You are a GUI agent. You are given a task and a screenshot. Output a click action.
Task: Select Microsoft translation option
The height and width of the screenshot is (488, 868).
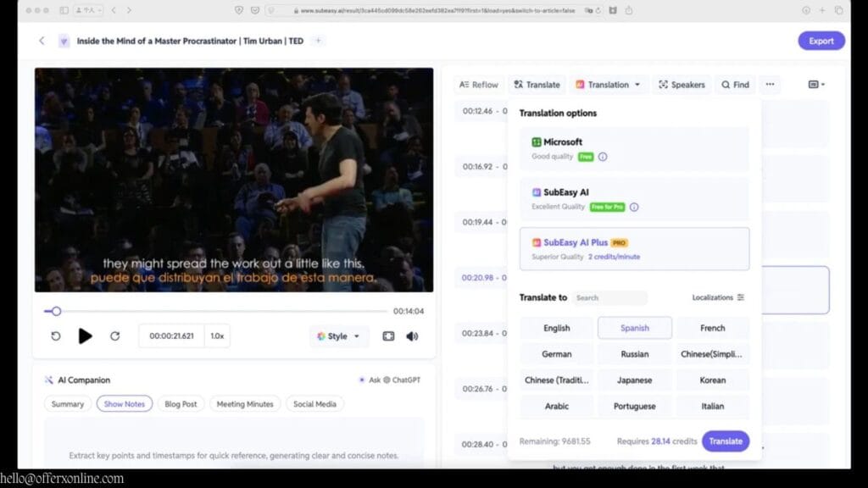pyautogui.click(x=634, y=149)
